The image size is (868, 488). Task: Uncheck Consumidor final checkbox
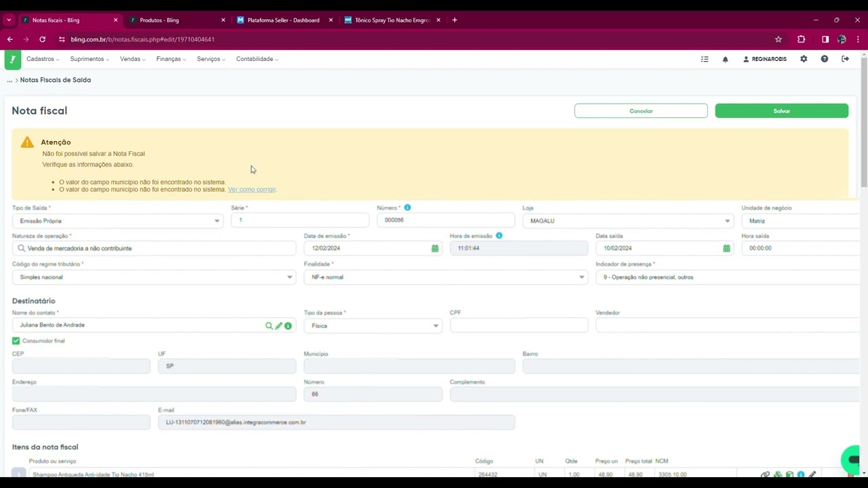16,341
